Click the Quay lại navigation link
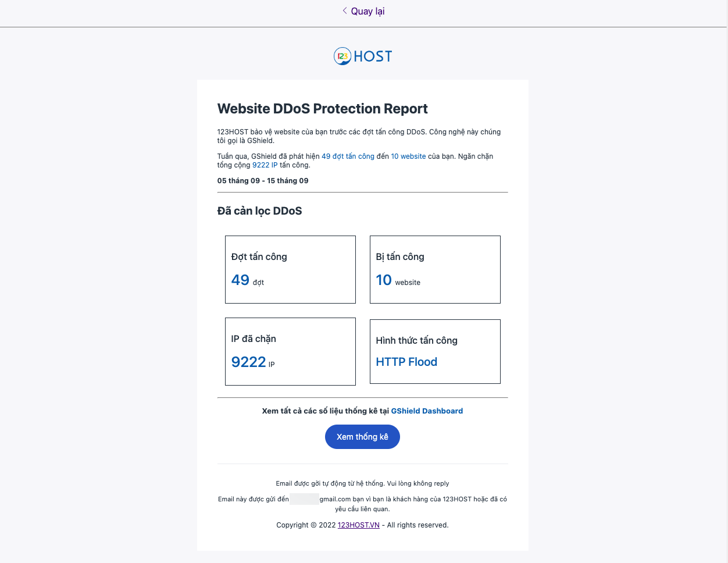The width and height of the screenshot is (728, 563). click(x=367, y=10)
